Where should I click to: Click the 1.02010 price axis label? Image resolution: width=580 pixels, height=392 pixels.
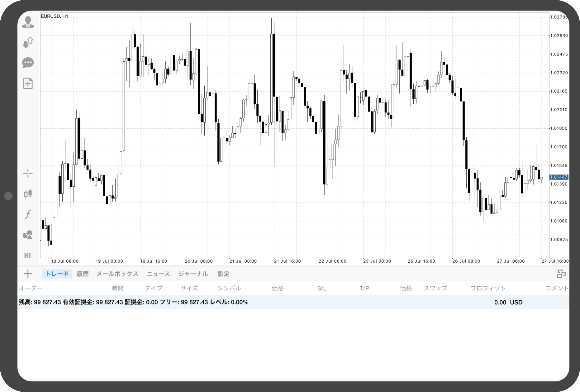coord(559,110)
